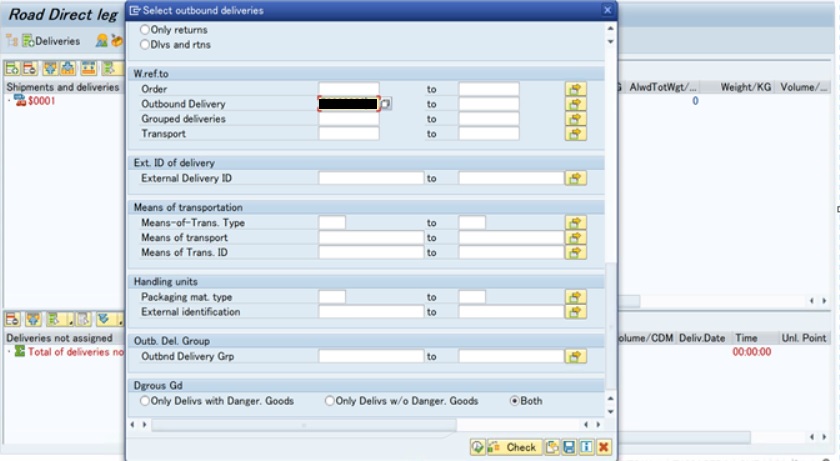Cancel dialog with the red X icon
The width and height of the screenshot is (840, 461).
pos(603,447)
